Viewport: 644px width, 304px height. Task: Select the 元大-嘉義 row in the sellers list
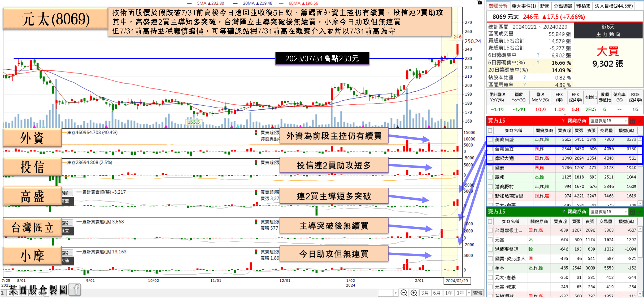tap(562, 278)
